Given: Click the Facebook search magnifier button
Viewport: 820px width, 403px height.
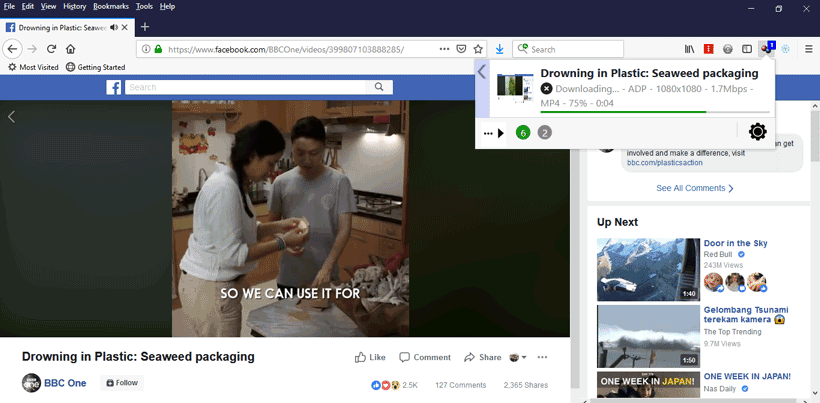Looking at the screenshot, I should [x=379, y=87].
